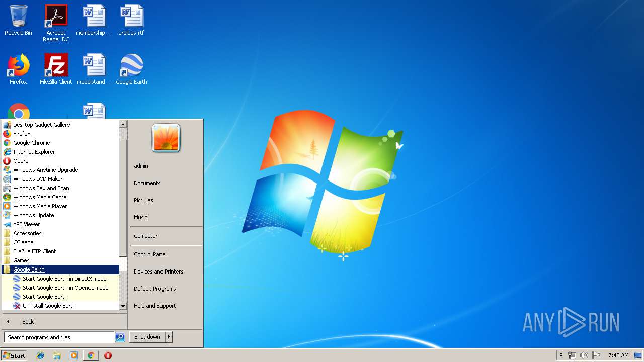This screenshot has width=644, height=362.
Task: Go Back to the main Start menu
Action: 64,322
